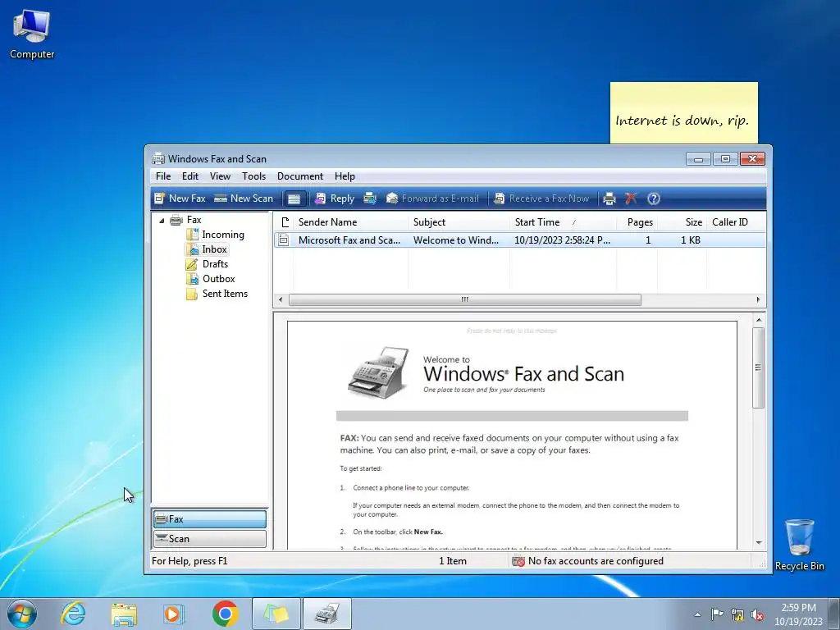Toggle the preview pane toolbar icon
Viewport: 840px width, 630px height.
(x=294, y=199)
